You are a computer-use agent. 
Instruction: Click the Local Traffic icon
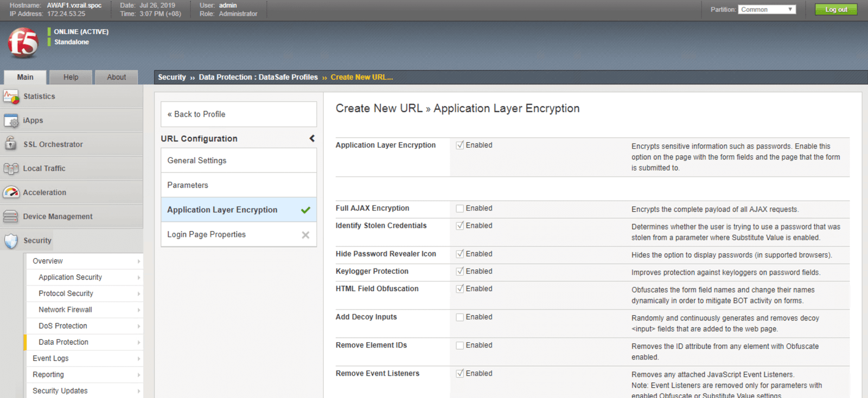coord(11,169)
